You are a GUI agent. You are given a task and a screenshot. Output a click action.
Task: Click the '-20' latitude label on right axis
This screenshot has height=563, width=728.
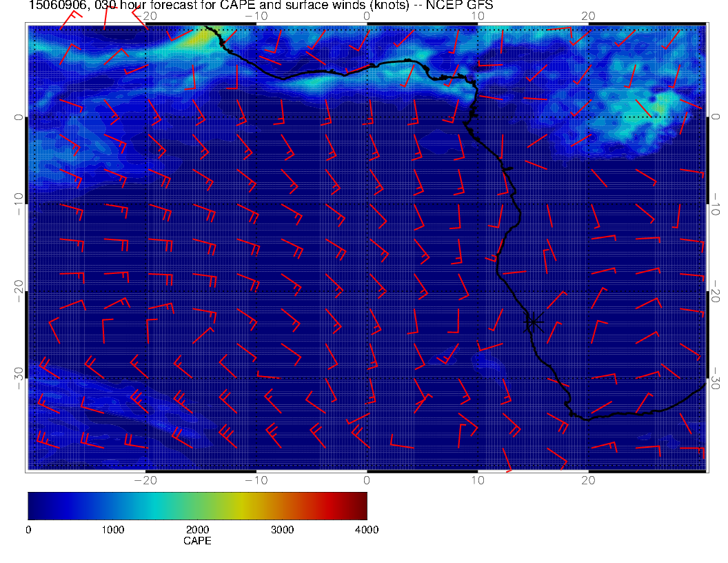coord(716,291)
